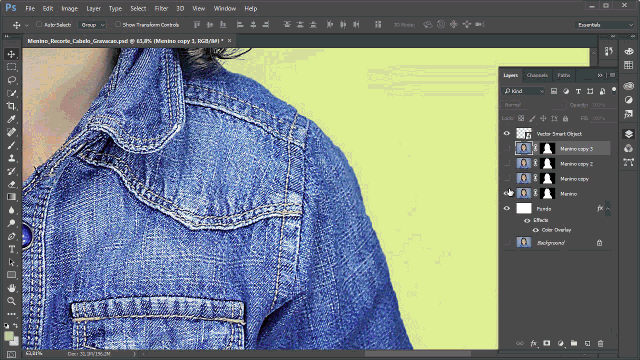The width and height of the screenshot is (640, 360).
Task: Switch to the Channels tab
Action: click(537, 76)
